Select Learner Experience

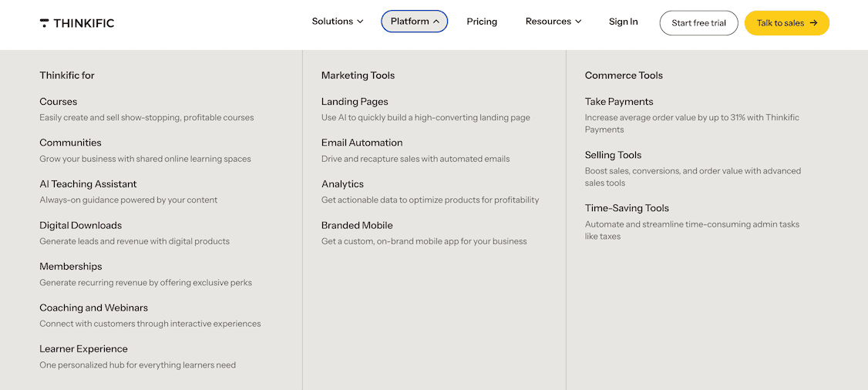pyautogui.click(x=83, y=349)
